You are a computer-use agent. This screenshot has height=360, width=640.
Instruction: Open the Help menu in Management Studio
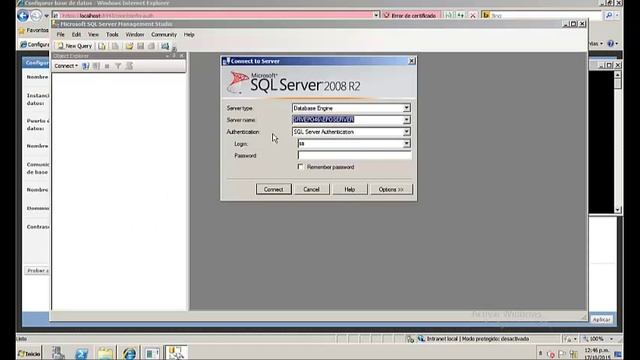pyautogui.click(x=189, y=35)
